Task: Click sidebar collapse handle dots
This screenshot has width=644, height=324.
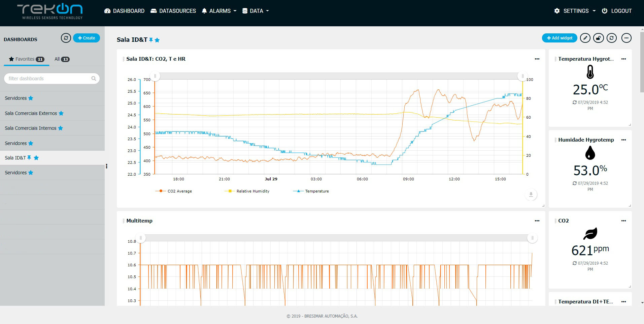Action: (107, 166)
